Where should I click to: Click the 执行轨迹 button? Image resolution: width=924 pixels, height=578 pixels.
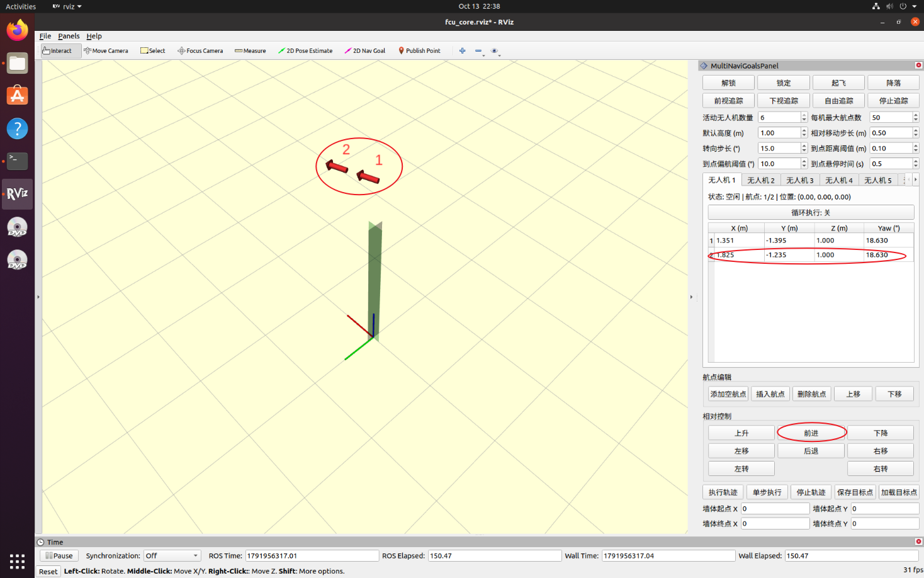point(723,492)
